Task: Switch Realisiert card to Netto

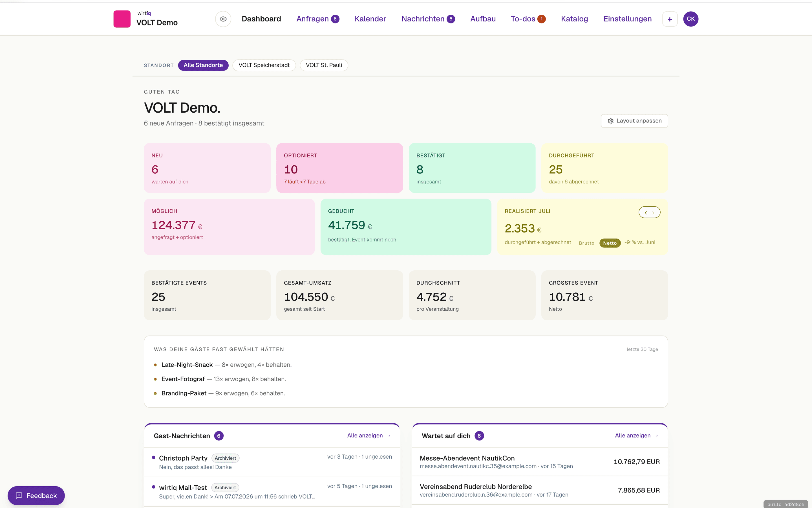Action: pyautogui.click(x=610, y=243)
